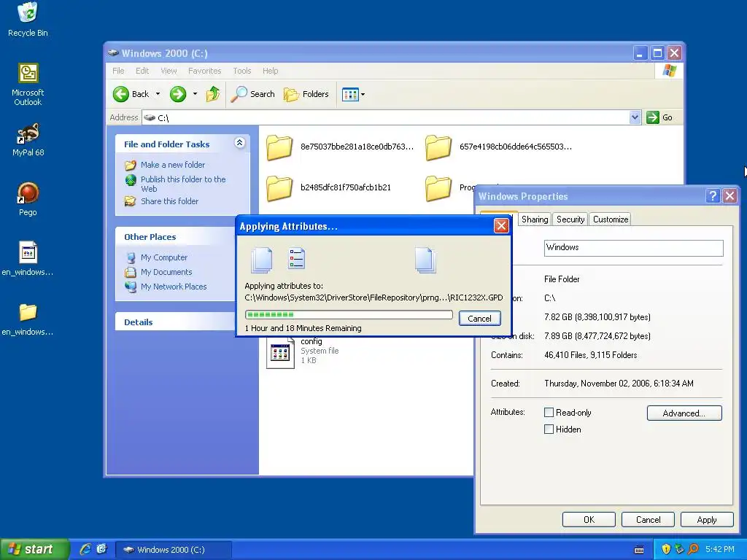Viewport: 747px width, 560px height.
Task: Select folder 657e4198cb06dde64c565503...
Action: (499, 147)
